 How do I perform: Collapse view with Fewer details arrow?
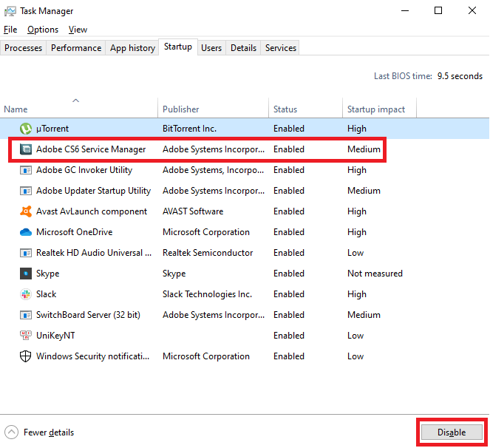[x=11, y=432]
